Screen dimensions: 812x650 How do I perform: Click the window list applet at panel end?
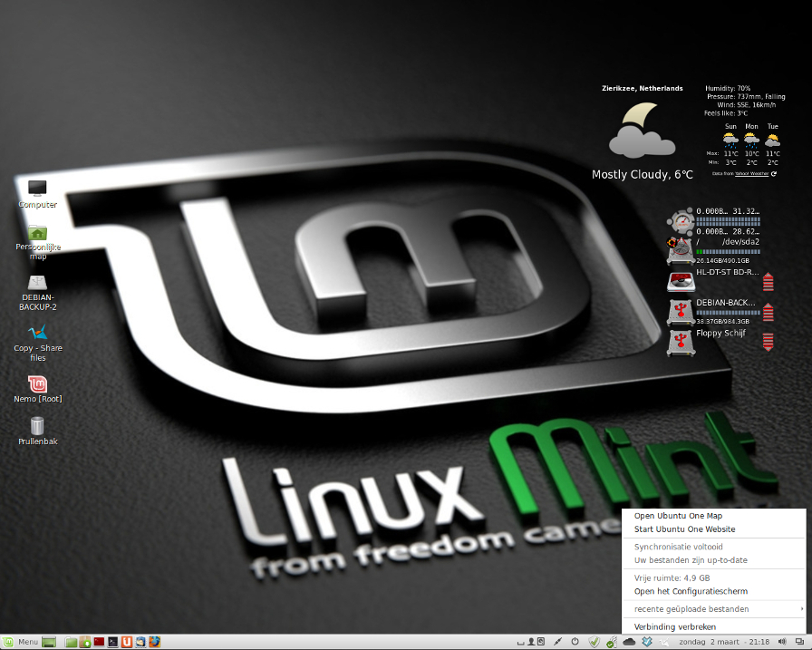pyautogui.click(x=799, y=642)
